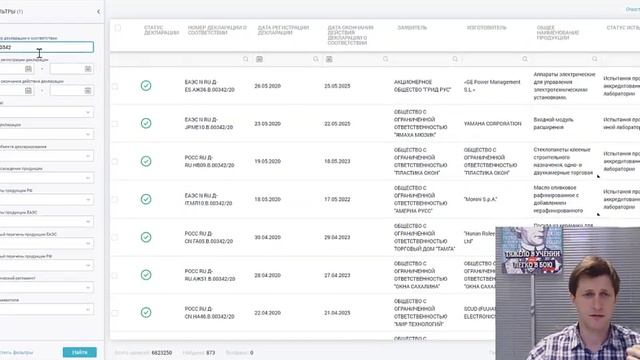
Task: Click green status icon for CN.ГА05 declaration
Action: point(146,237)
